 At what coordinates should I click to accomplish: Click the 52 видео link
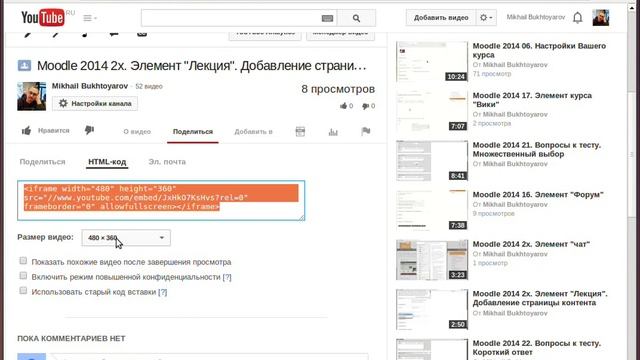point(149,87)
